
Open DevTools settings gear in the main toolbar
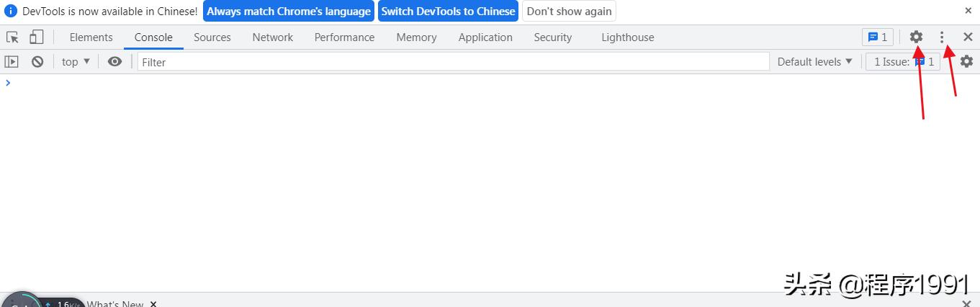(x=916, y=37)
